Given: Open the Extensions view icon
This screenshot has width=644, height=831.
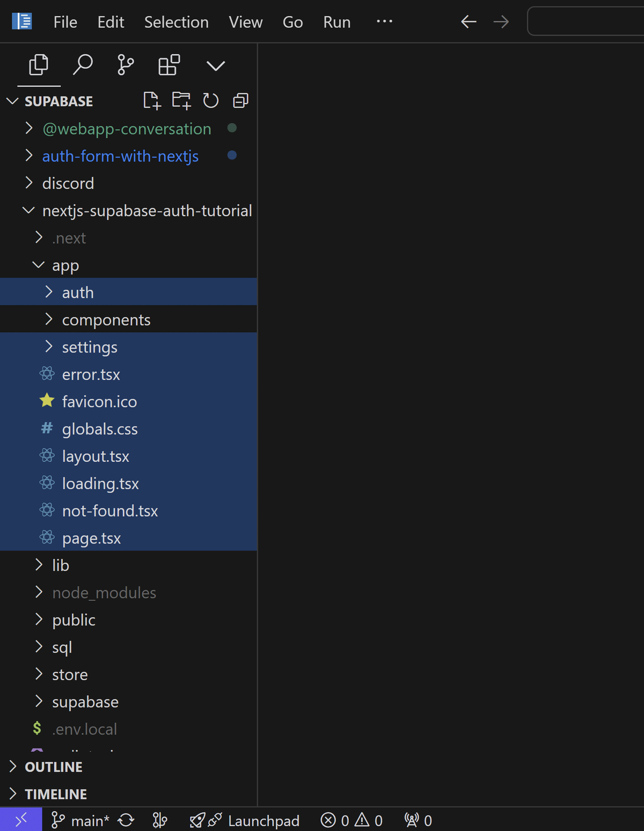Looking at the screenshot, I should pyautogui.click(x=169, y=65).
